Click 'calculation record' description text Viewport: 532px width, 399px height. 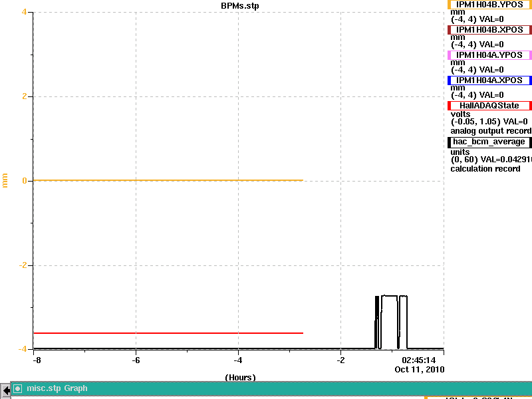[x=485, y=169]
